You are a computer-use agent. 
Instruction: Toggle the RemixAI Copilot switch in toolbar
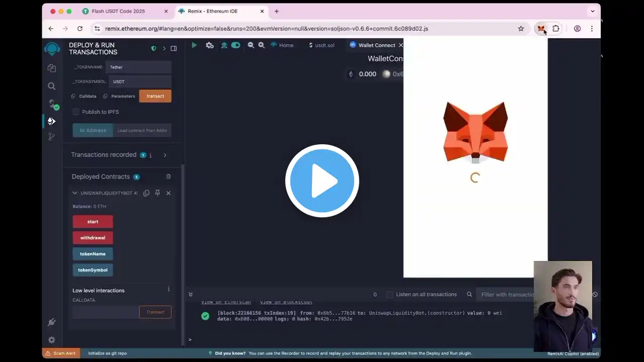(235, 45)
